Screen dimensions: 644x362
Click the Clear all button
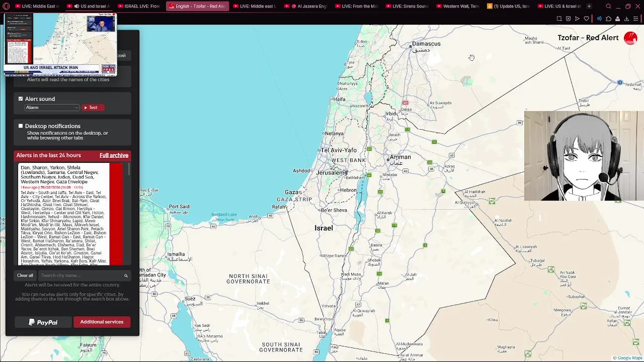click(25, 276)
